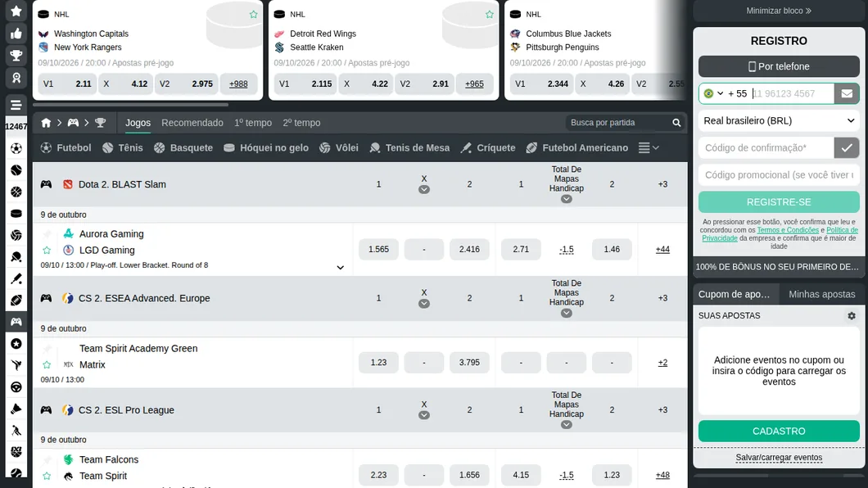Open the thumbs-up recommended sidebar icon
868x488 pixels.
coord(16,34)
